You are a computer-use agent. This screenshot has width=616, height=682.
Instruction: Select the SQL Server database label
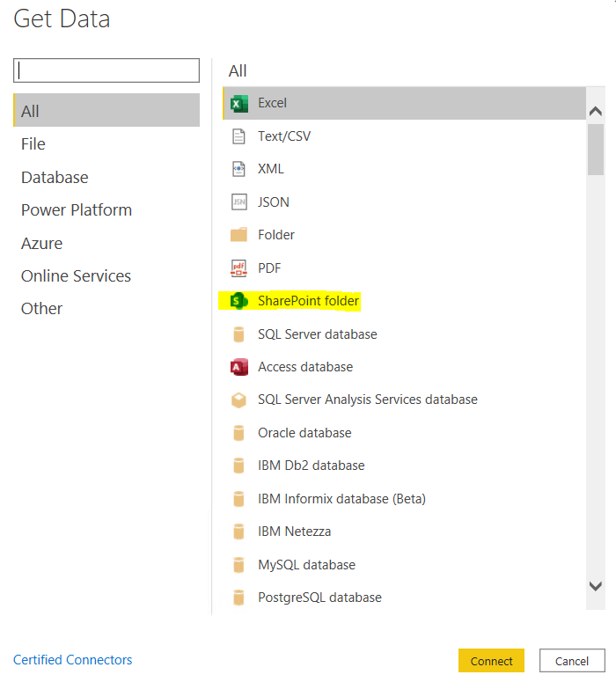tap(318, 334)
